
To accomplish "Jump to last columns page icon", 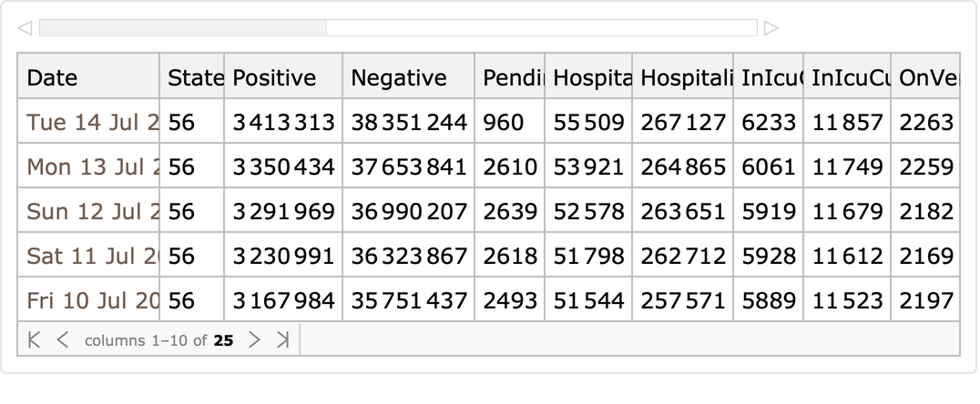I will [x=282, y=340].
